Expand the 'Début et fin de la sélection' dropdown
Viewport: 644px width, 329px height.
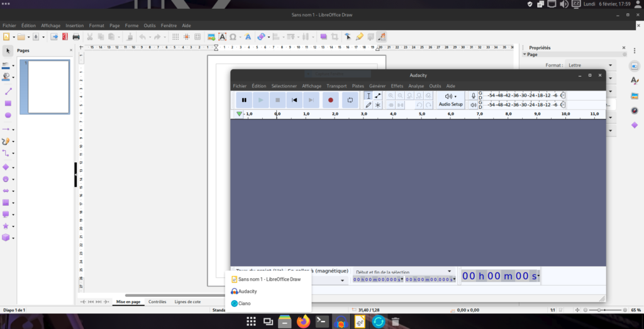pyautogui.click(x=450, y=272)
